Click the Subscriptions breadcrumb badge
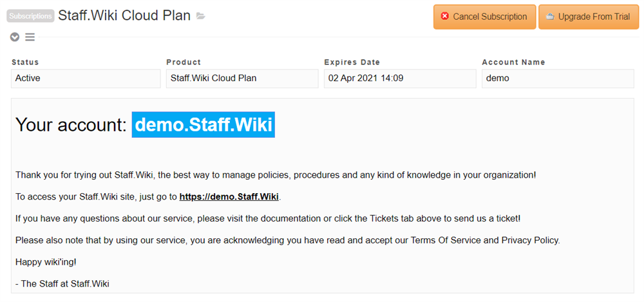The width and height of the screenshot is (644, 302). click(x=30, y=16)
